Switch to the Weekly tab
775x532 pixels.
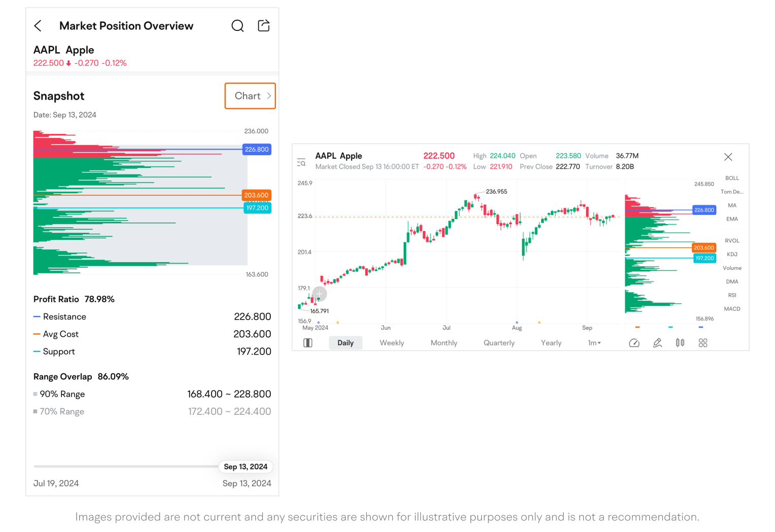(392, 343)
